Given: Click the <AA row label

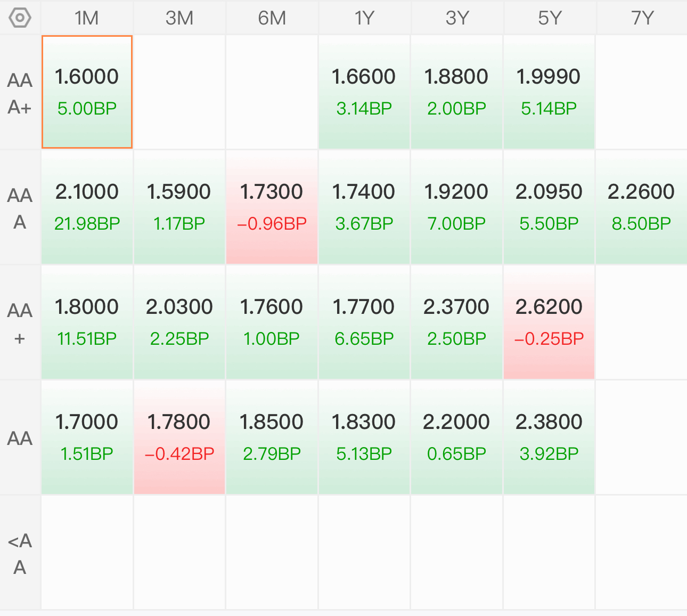Looking at the screenshot, I should [x=20, y=554].
